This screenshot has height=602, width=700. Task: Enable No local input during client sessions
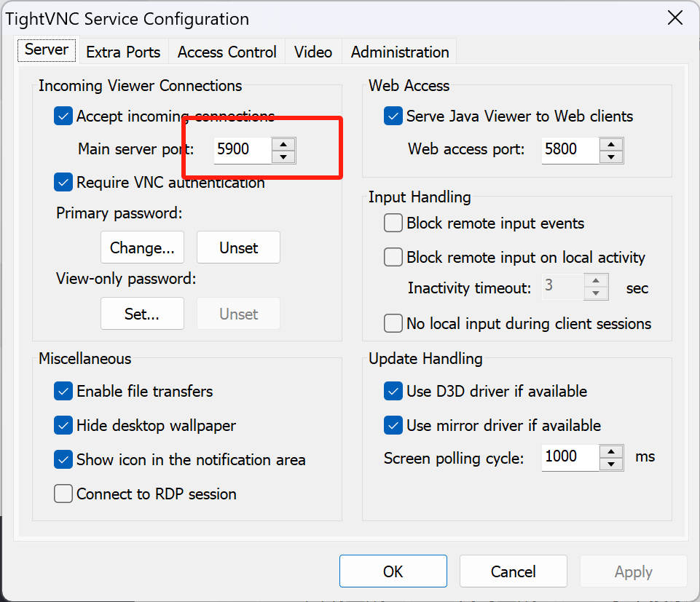point(393,323)
